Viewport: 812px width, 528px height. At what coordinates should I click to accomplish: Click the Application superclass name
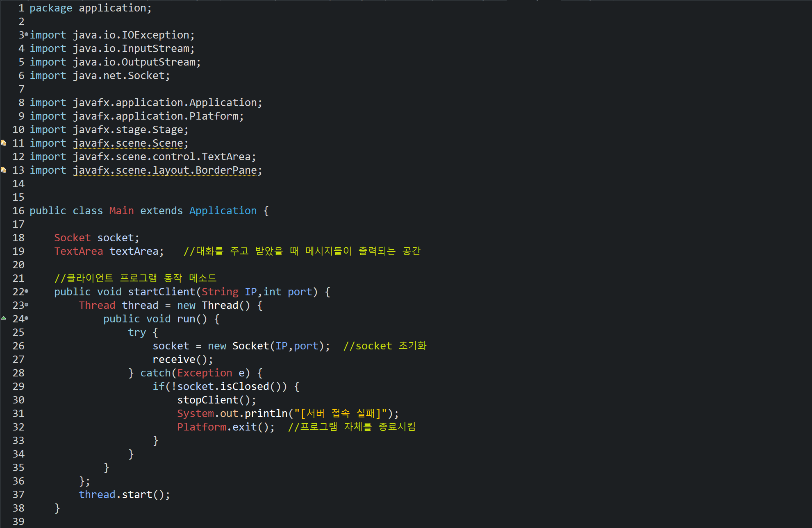point(223,211)
